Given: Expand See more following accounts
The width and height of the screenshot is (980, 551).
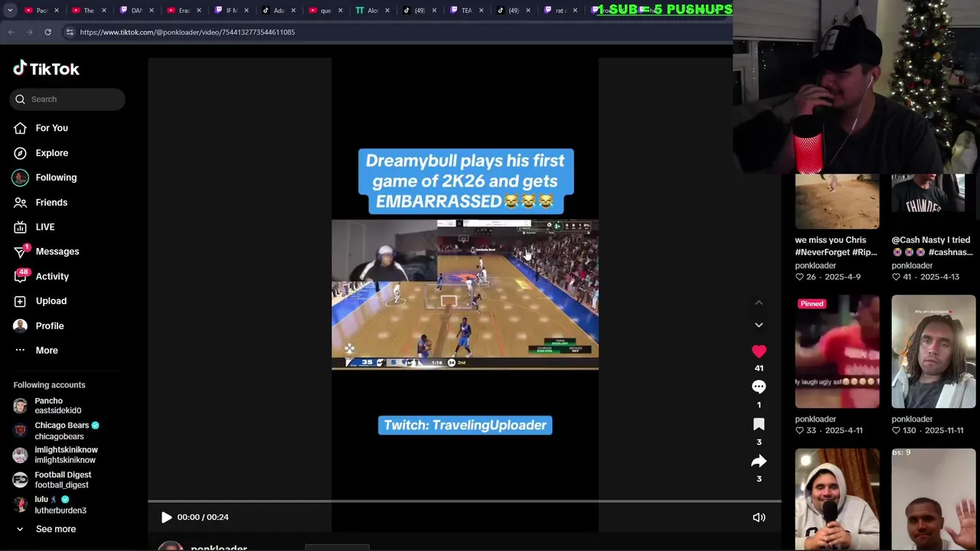Looking at the screenshot, I should 55,529.
